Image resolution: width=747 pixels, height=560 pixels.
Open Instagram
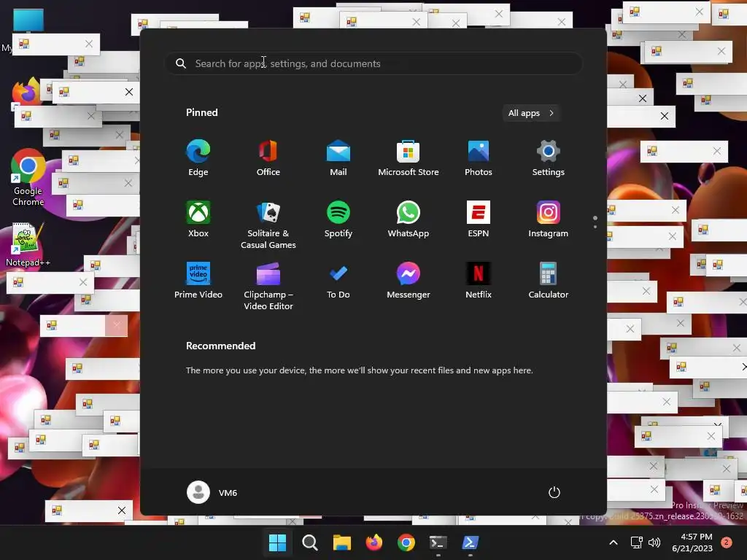[549, 219]
